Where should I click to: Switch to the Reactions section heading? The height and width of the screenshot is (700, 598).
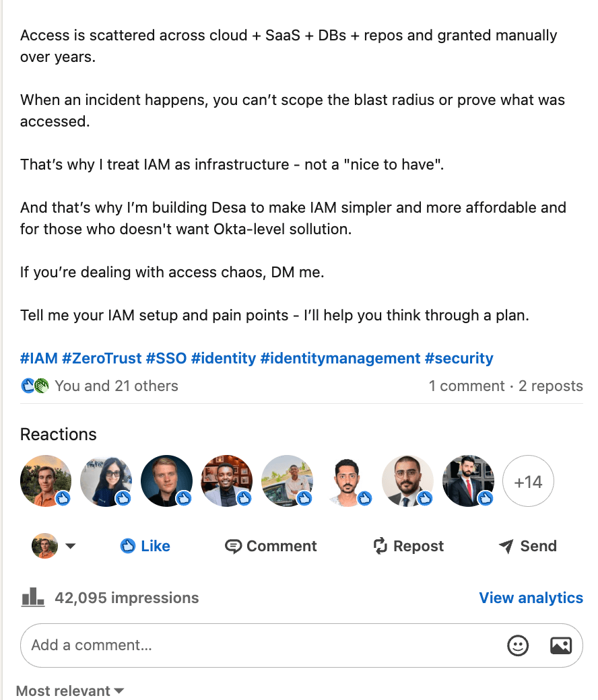59,435
